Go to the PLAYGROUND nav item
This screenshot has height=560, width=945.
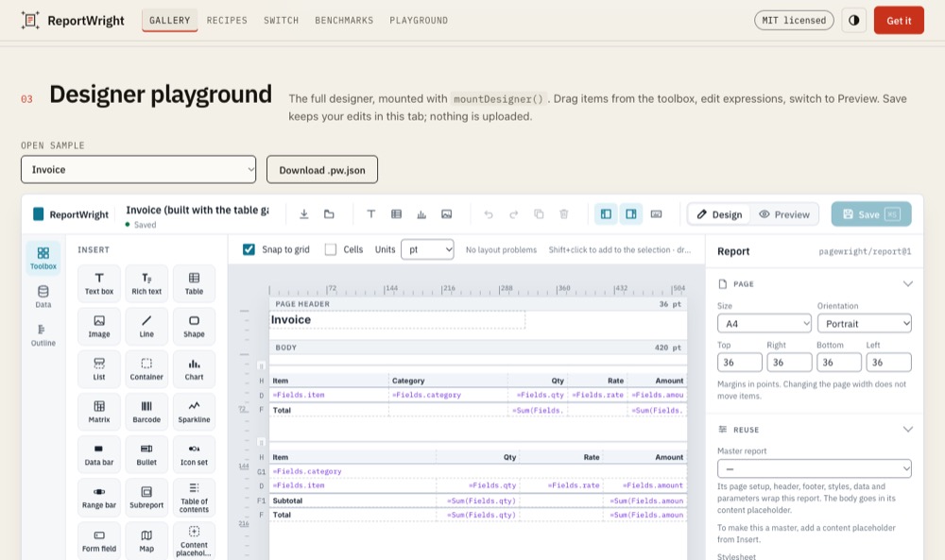pos(419,20)
